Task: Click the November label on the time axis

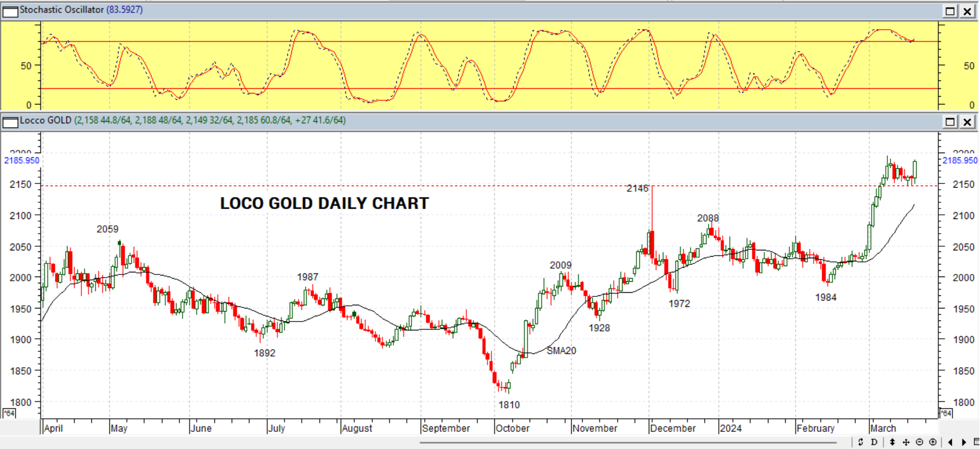Action: click(595, 429)
